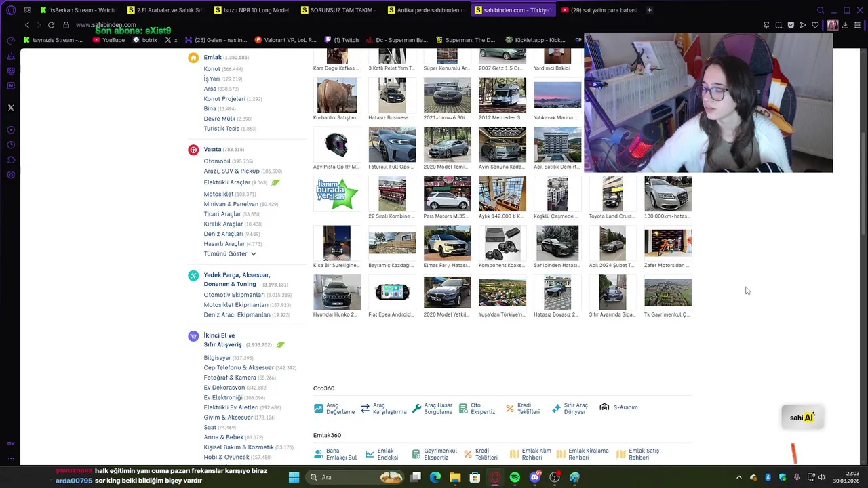This screenshot has width=868, height=488.
Task: Open the Konut category link
Action: click(212, 69)
